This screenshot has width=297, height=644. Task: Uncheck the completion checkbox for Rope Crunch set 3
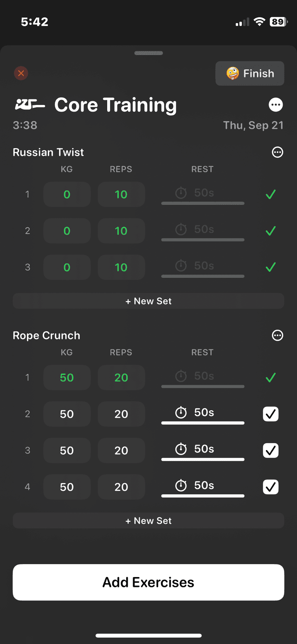pos(271,450)
